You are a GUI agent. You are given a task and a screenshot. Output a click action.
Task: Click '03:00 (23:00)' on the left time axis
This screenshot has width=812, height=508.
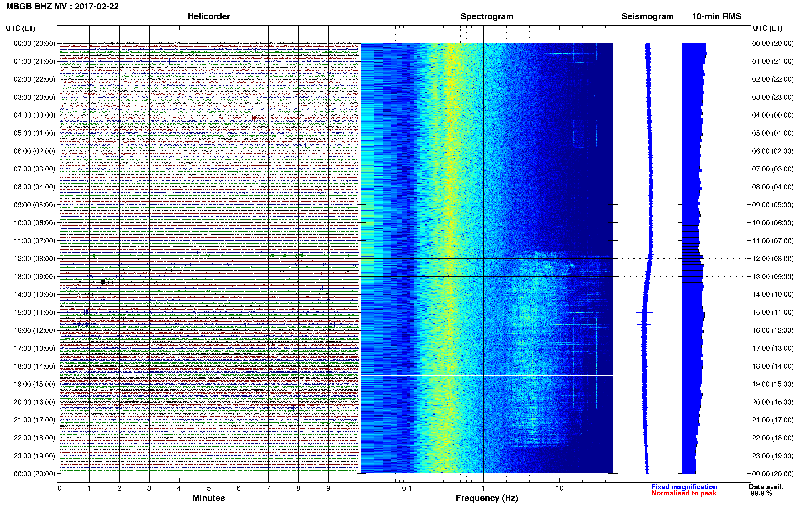click(x=34, y=97)
